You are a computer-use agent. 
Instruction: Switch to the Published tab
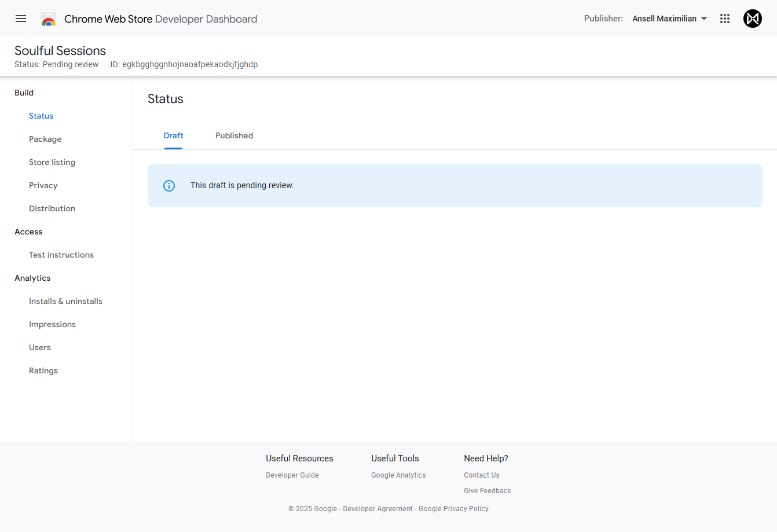pos(234,135)
